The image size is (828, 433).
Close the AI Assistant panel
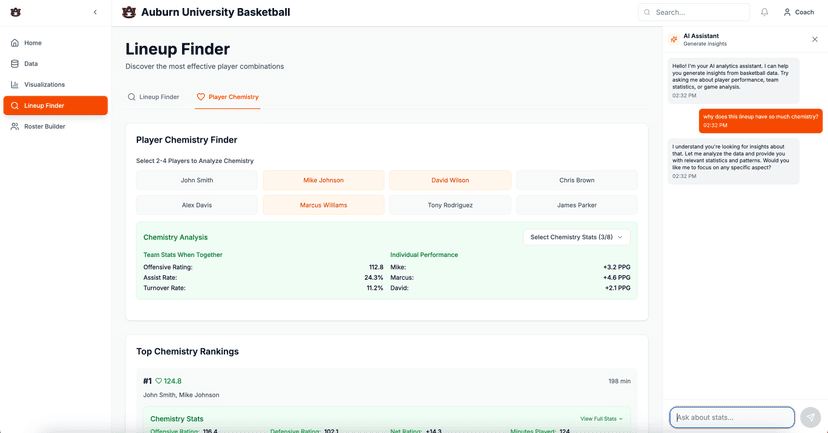(x=815, y=40)
